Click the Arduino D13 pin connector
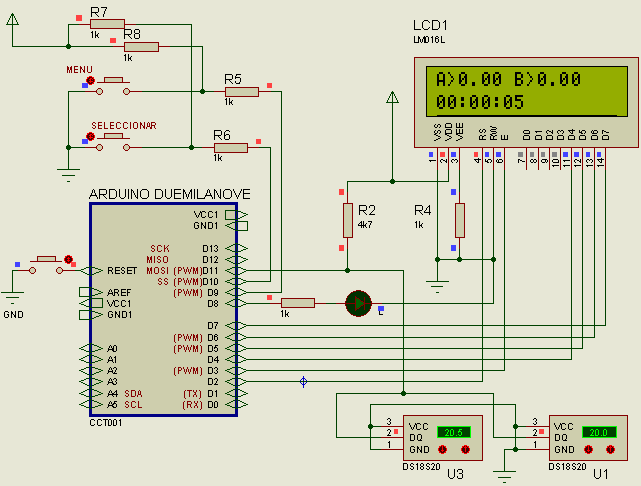The height and width of the screenshot is (486, 641). coord(236,248)
